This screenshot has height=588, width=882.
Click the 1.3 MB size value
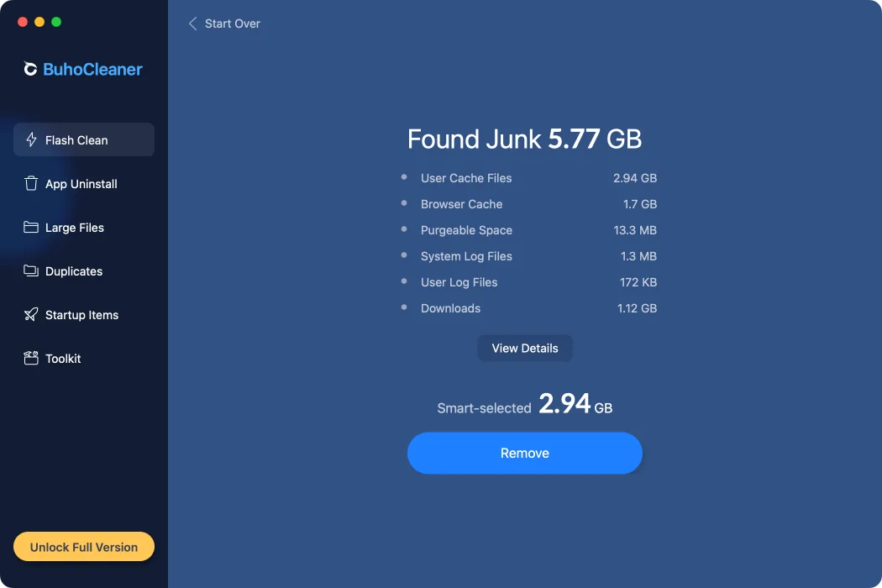pos(639,256)
